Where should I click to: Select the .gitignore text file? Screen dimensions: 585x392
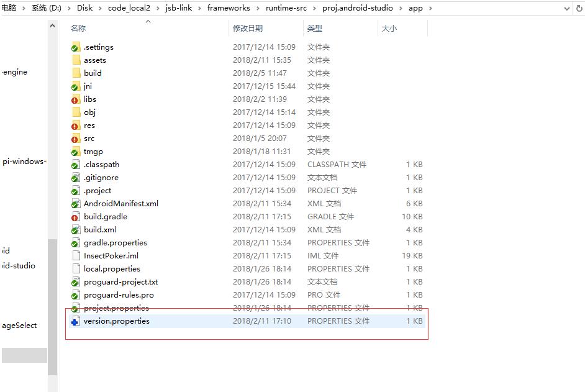(x=75, y=177)
